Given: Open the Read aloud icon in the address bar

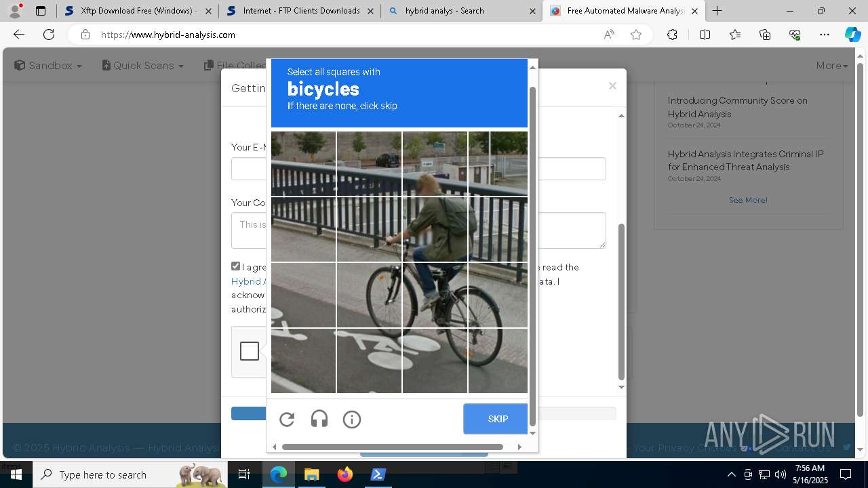Looking at the screenshot, I should (609, 35).
